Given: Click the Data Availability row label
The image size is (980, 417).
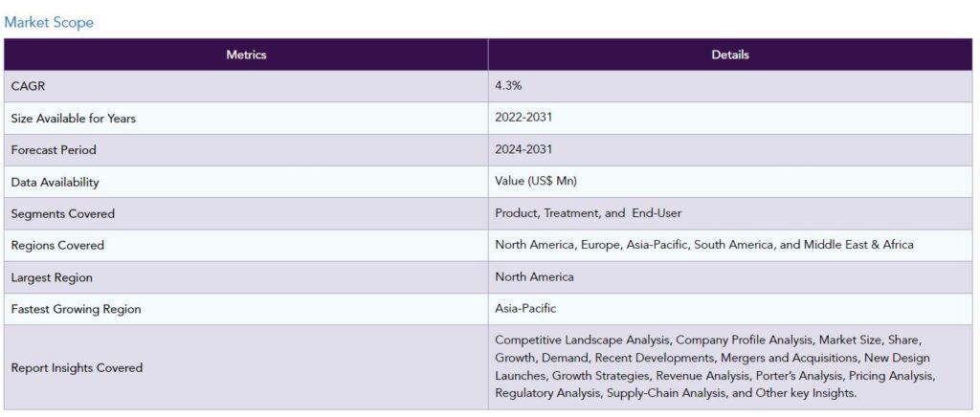Looking at the screenshot, I should pos(55,183).
